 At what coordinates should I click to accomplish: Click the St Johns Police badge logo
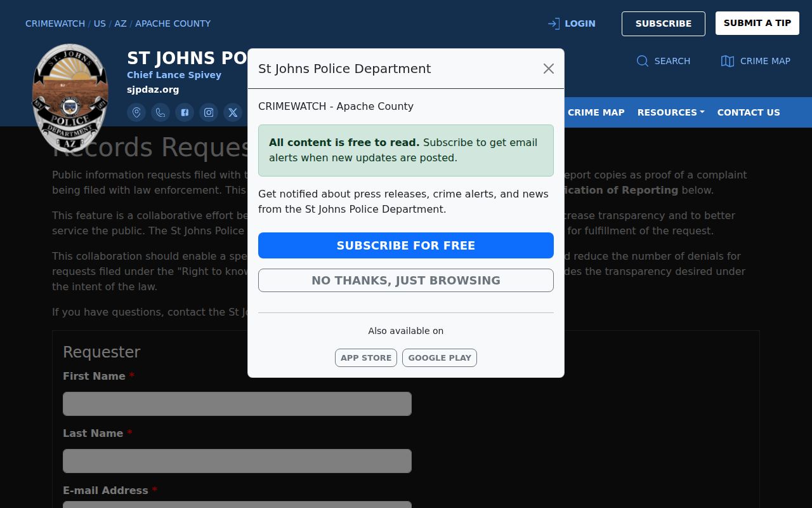70,97
